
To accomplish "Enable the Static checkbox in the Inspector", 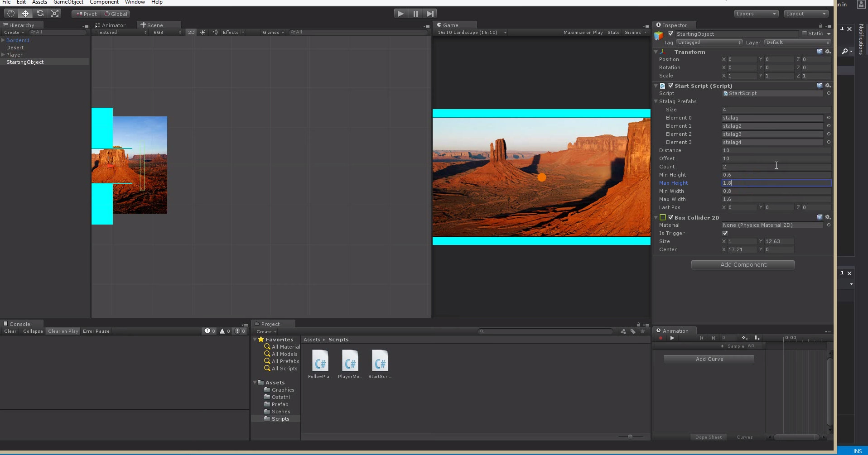I will click(805, 34).
